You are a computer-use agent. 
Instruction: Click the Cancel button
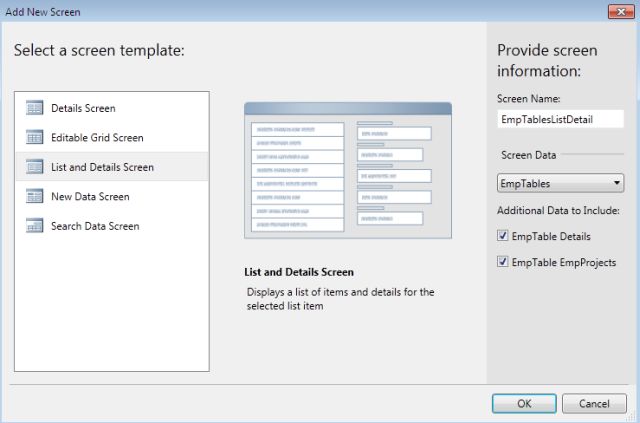[594, 403]
